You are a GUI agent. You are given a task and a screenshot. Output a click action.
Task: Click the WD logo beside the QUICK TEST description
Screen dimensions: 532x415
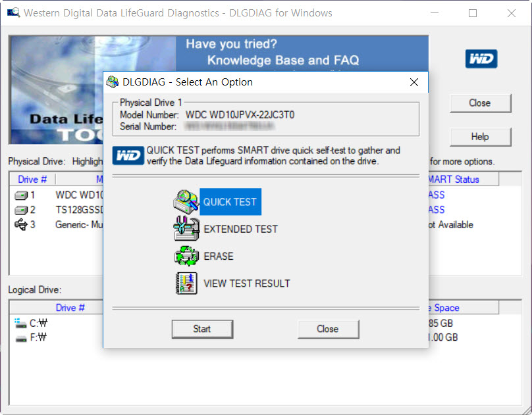point(128,156)
